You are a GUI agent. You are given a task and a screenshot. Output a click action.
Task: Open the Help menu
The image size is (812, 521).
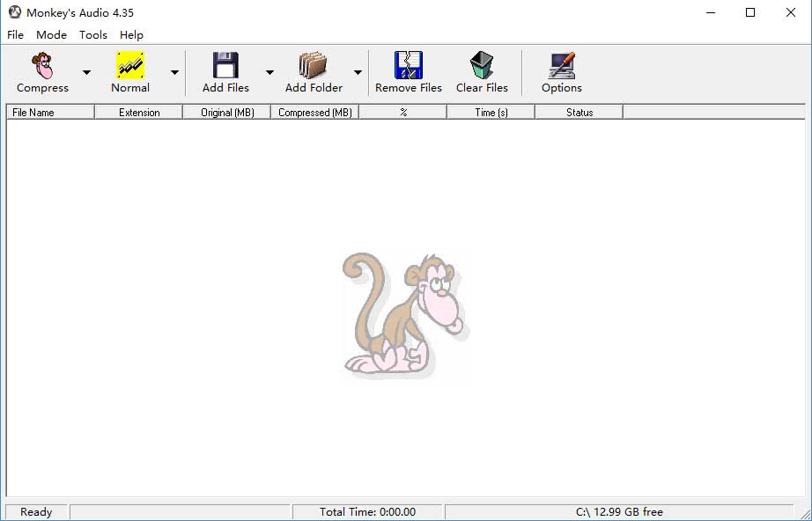click(x=131, y=34)
